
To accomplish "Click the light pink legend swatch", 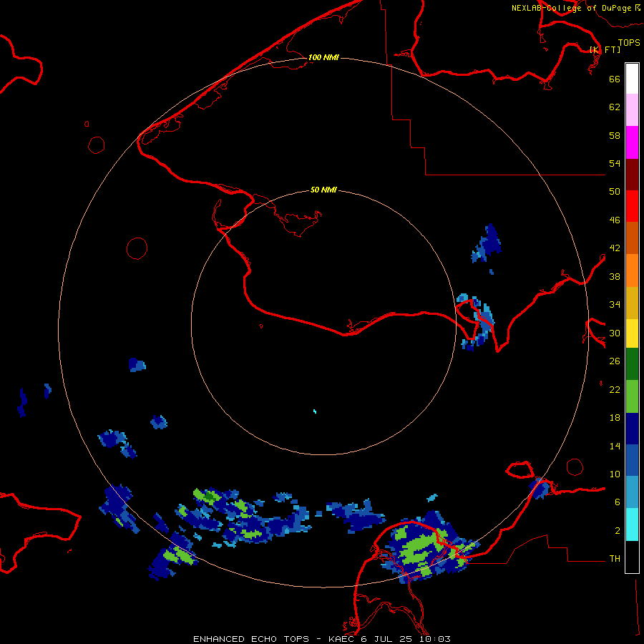I will 632,110.
